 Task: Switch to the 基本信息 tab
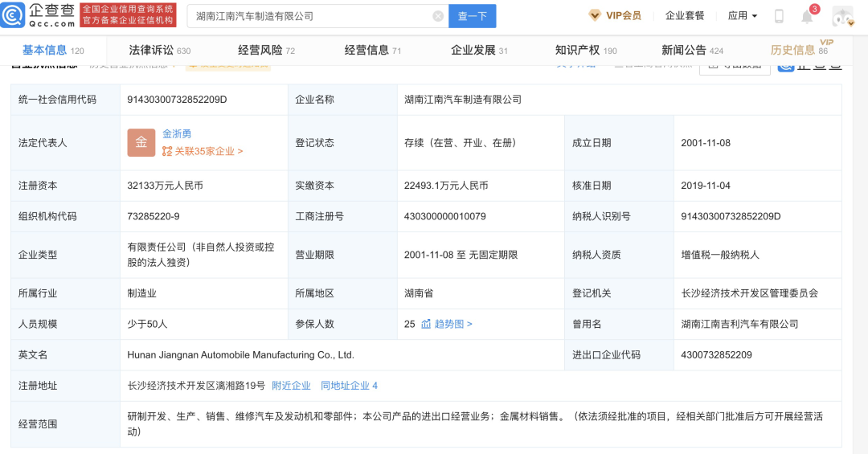tap(53, 51)
